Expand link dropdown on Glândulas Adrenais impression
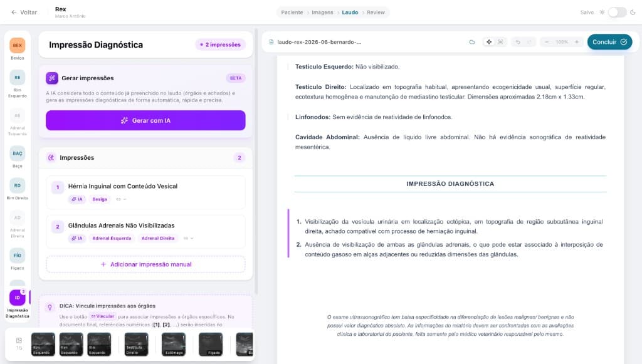Screen dimensions: 642x364 tap(188, 239)
